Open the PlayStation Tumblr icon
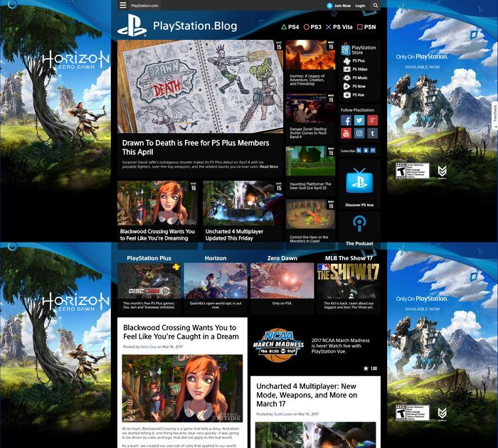Image resolution: width=498 pixels, height=448 pixels. click(x=372, y=134)
